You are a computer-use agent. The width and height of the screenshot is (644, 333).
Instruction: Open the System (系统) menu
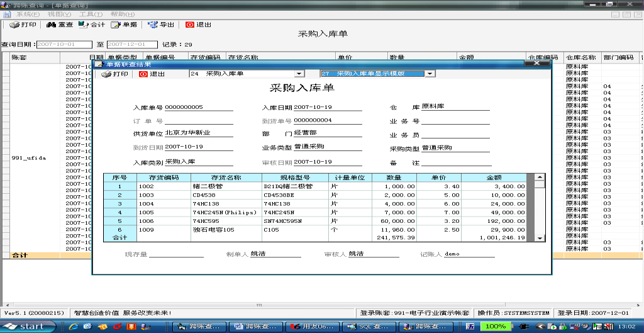click(x=28, y=13)
